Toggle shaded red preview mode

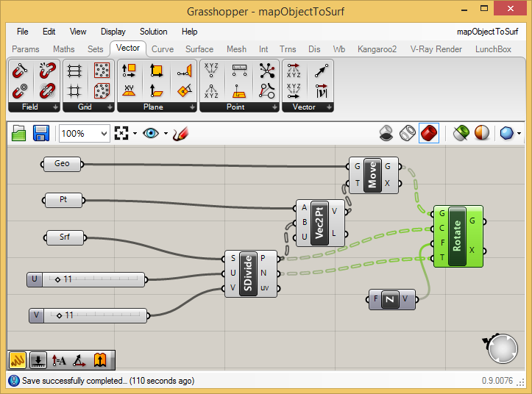(429, 133)
